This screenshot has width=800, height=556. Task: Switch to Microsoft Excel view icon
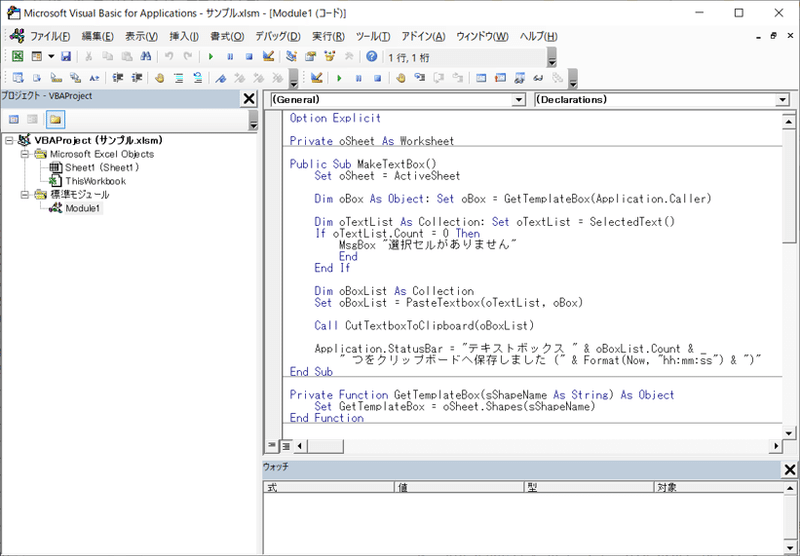(17, 57)
